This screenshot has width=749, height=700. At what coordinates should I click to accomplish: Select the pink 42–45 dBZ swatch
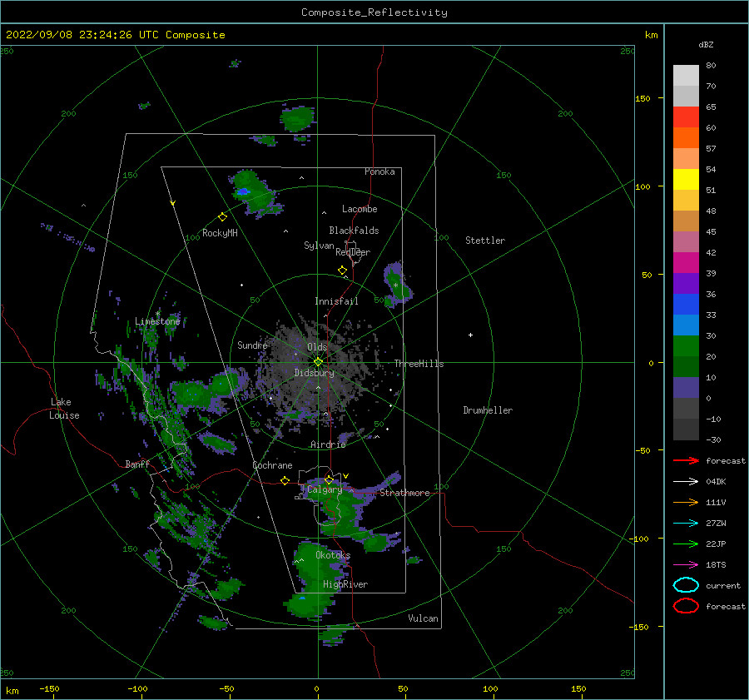coord(686,241)
